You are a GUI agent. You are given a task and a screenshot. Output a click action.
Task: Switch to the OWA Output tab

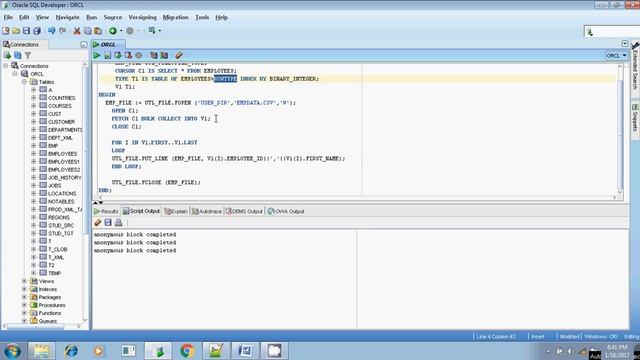coord(286,211)
